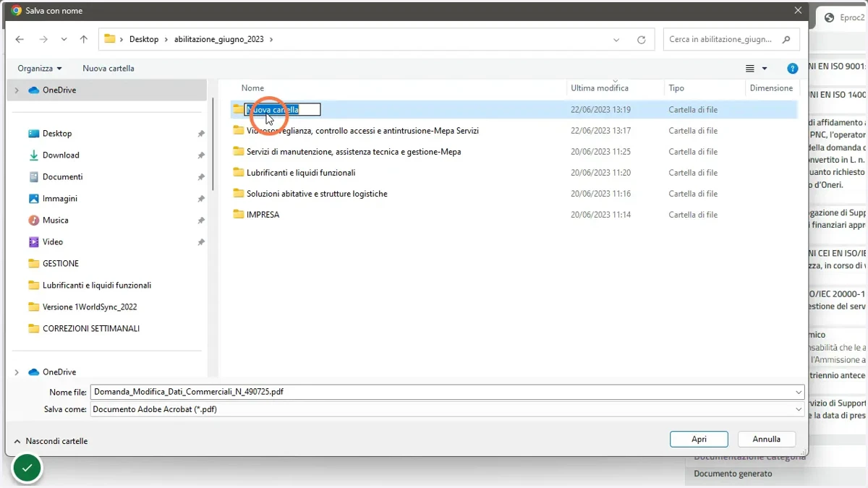Screen dimensions: 868x488
Task: Click the green checkmark badge
Action: coord(27,468)
